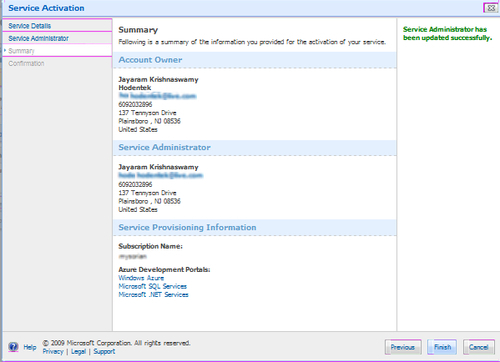Open the Microsoft .NET Services link
This screenshot has height=362, width=500.
coord(153,295)
